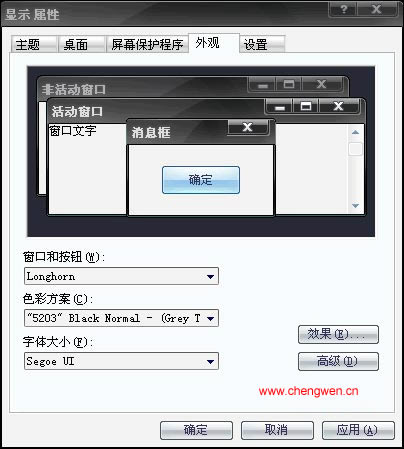Click preview scrollbar down arrow
This screenshot has width=404, height=449.
355,206
